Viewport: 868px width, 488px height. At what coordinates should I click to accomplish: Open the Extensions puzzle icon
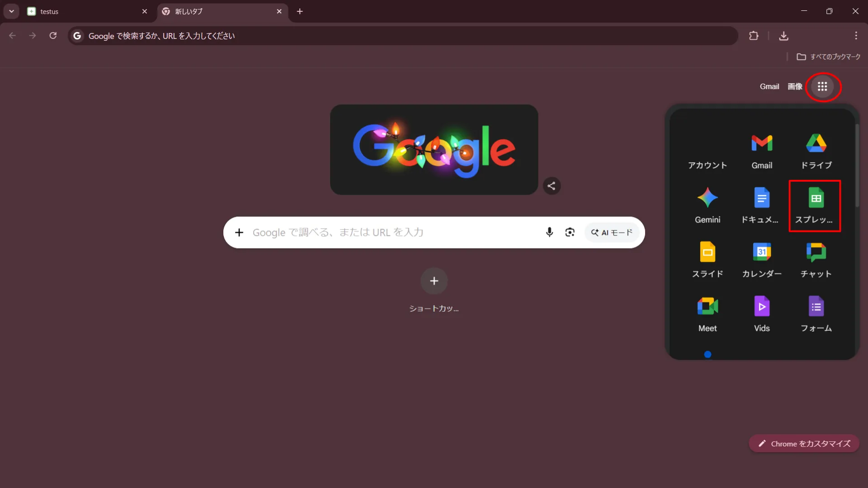[x=754, y=36]
